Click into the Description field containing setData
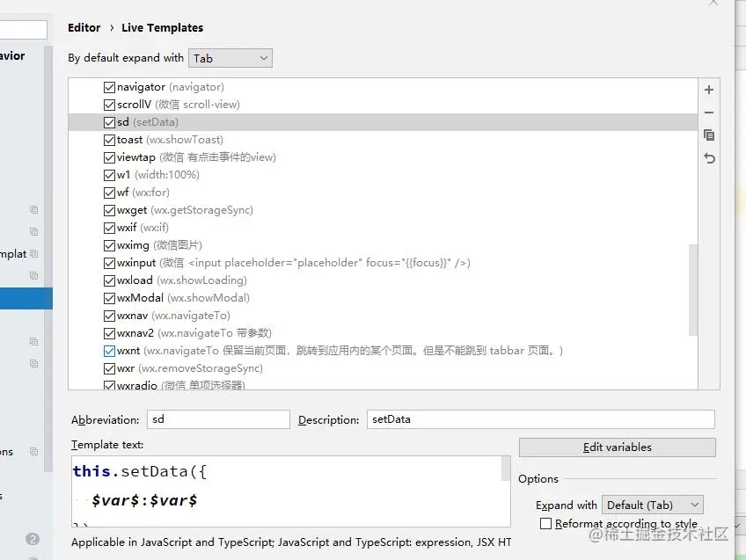This screenshot has width=746, height=560. pyautogui.click(x=540, y=419)
